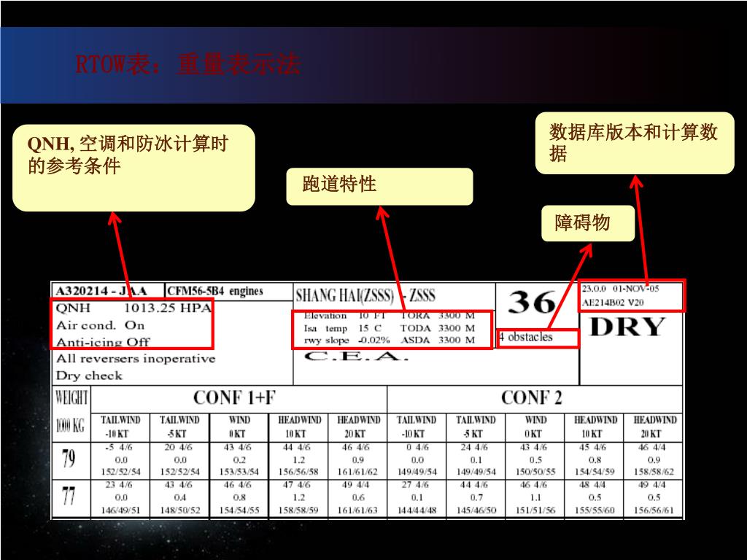The height and width of the screenshot is (560, 747).
Task: Click the speeds '156/56/58'
Action: tap(298, 472)
